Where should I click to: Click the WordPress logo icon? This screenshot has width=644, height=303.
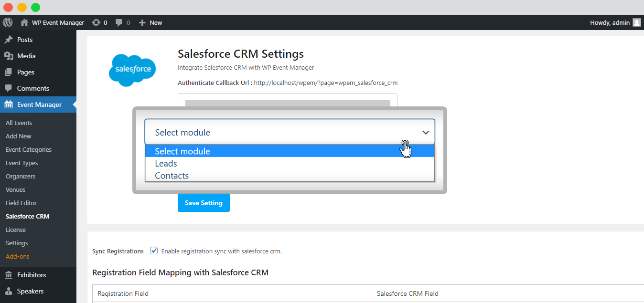(7, 22)
